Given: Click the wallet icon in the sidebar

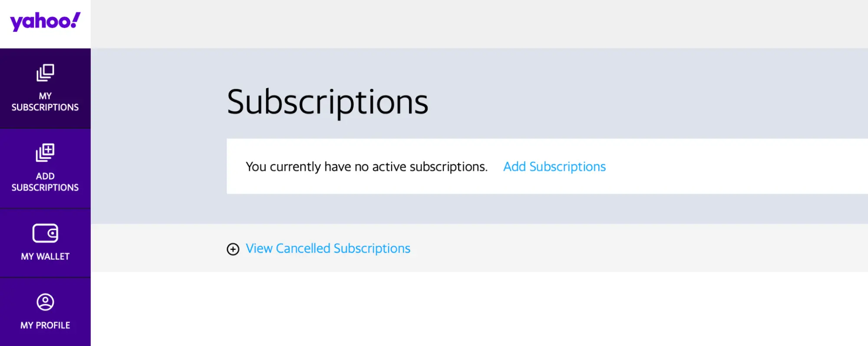Looking at the screenshot, I should point(45,233).
